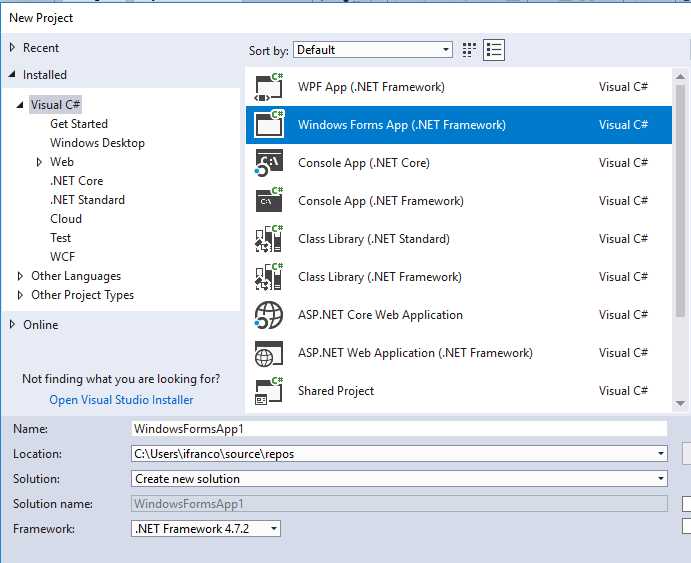Select Class Library (.NET Standard) template name
Viewport: 691px width, 563px height.
tap(374, 239)
